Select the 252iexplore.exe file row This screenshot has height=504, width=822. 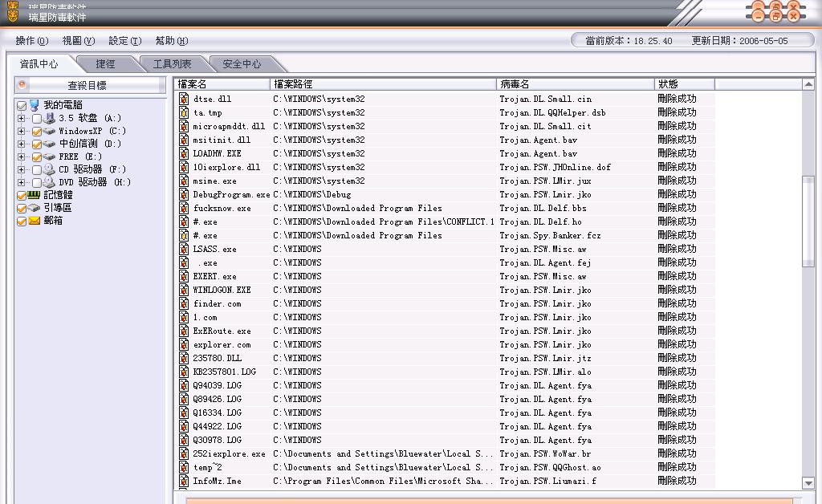446,453
